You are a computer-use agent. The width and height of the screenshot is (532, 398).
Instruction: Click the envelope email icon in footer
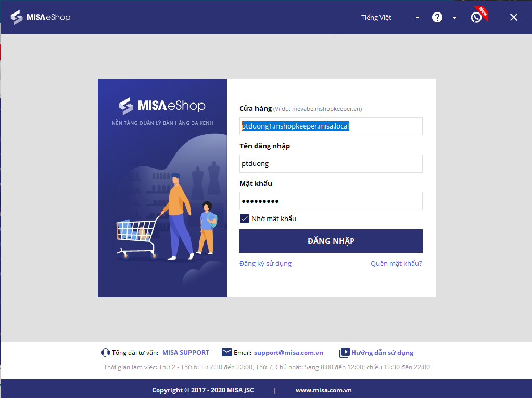click(x=226, y=352)
